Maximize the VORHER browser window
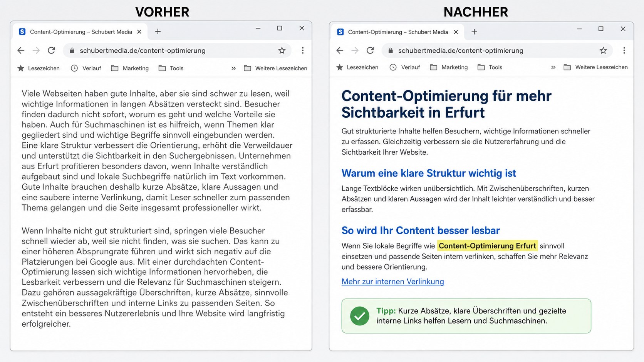The width and height of the screenshot is (644, 362). (x=280, y=28)
